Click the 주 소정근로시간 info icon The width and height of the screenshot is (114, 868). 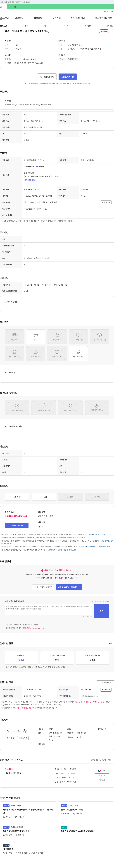pyautogui.click(x=37, y=166)
